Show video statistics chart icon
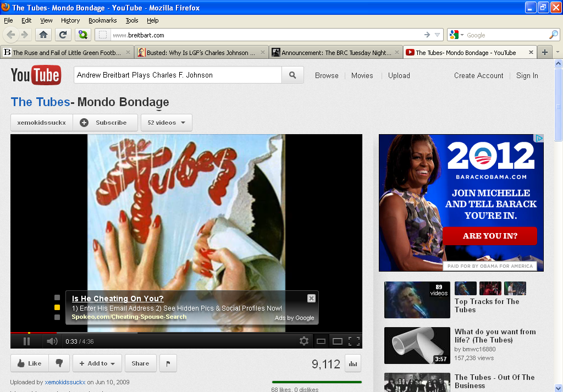The width and height of the screenshot is (563, 392). click(x=353, y=363)
